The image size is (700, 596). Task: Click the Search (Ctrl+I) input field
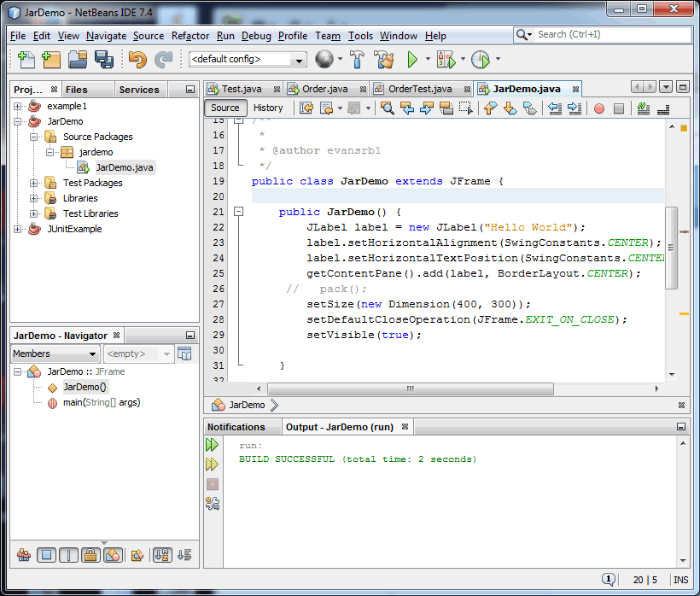click(613, 34)
